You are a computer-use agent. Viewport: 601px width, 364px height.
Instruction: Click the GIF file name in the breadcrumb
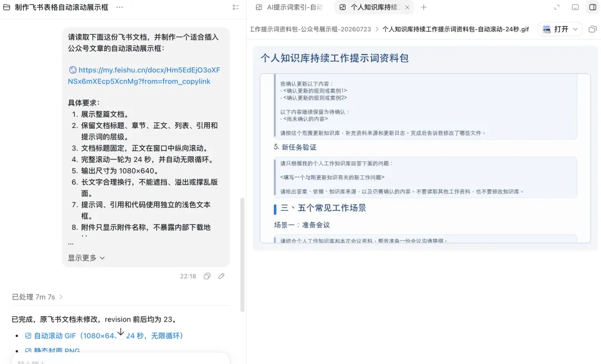pyautogui.click(x=455, y=29)
